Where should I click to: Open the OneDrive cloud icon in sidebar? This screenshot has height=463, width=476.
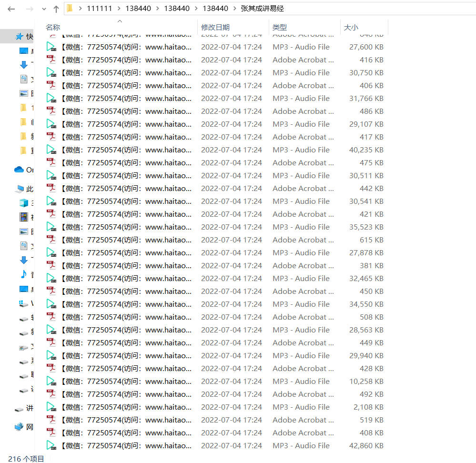[19, 170]
